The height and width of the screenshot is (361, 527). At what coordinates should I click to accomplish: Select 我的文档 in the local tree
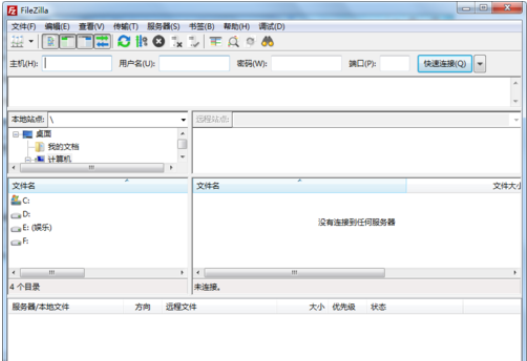(x=63, y=147)
